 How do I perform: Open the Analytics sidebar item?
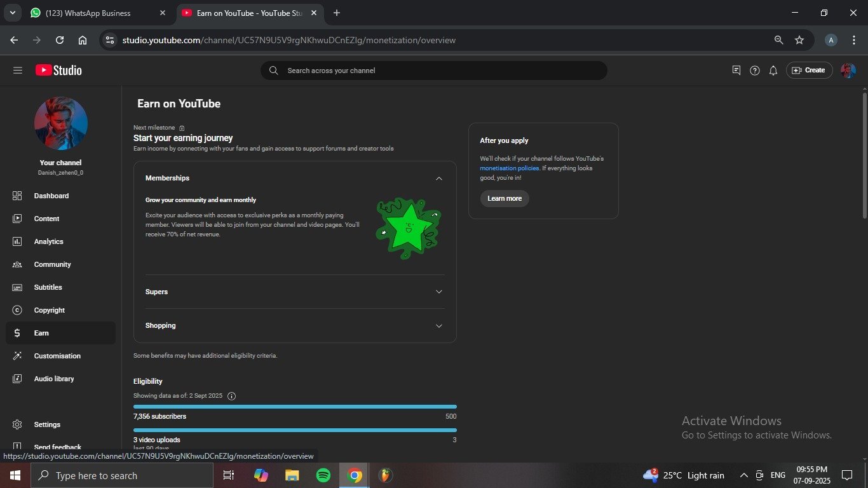[x=48, y=241]
